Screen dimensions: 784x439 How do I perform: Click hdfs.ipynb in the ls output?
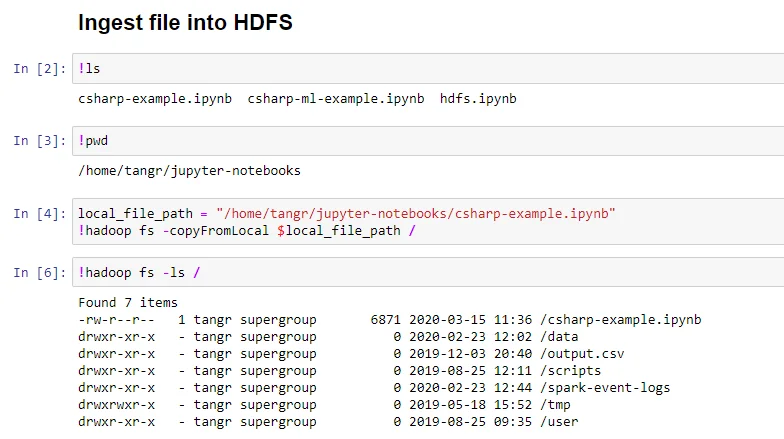478,98
